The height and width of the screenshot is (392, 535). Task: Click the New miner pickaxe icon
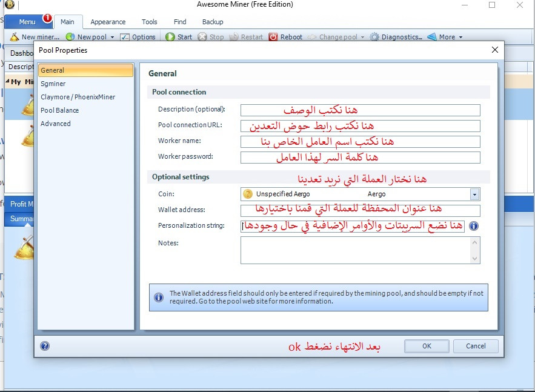point(15,37)
